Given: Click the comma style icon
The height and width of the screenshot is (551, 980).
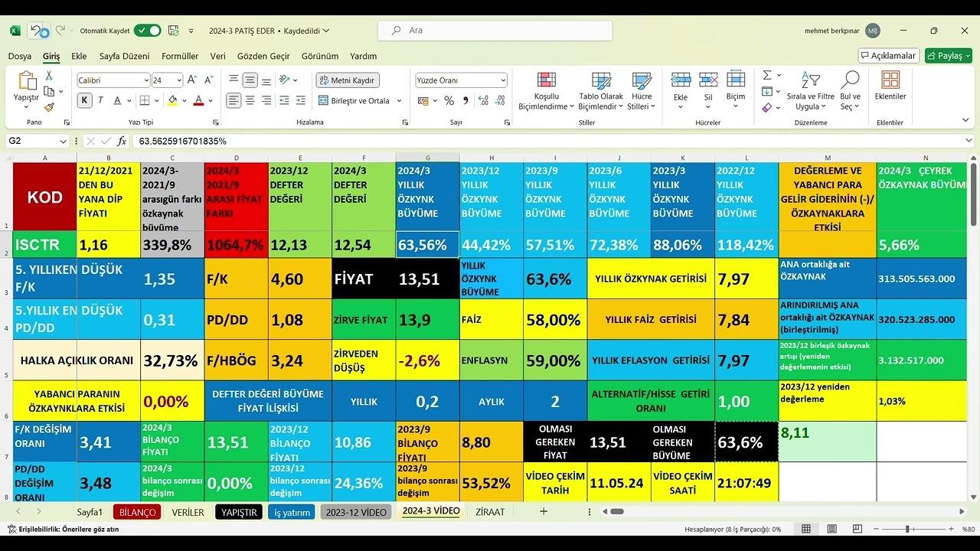Looking at the screenshot, I should tap(465, 101).
